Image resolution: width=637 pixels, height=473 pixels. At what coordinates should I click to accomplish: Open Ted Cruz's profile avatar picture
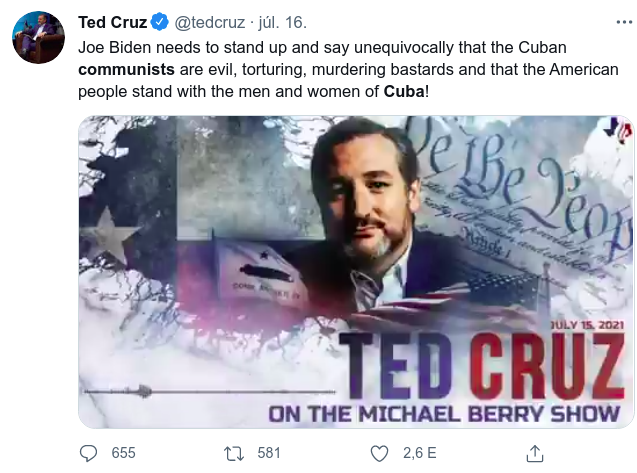click(38, 38)
